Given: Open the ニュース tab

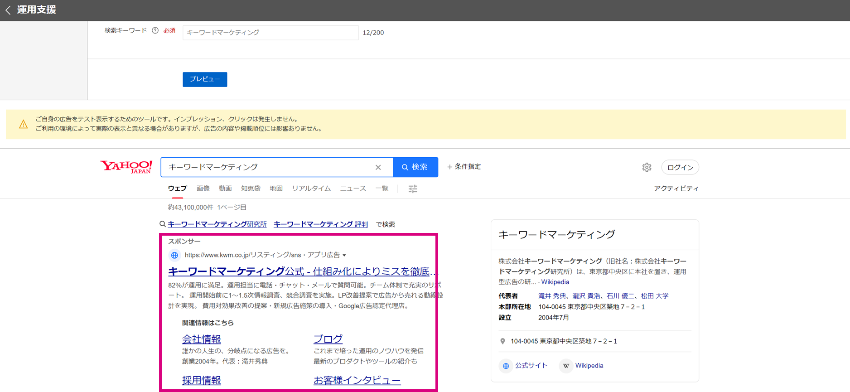Looking at the screenshot, I should 353,189.
